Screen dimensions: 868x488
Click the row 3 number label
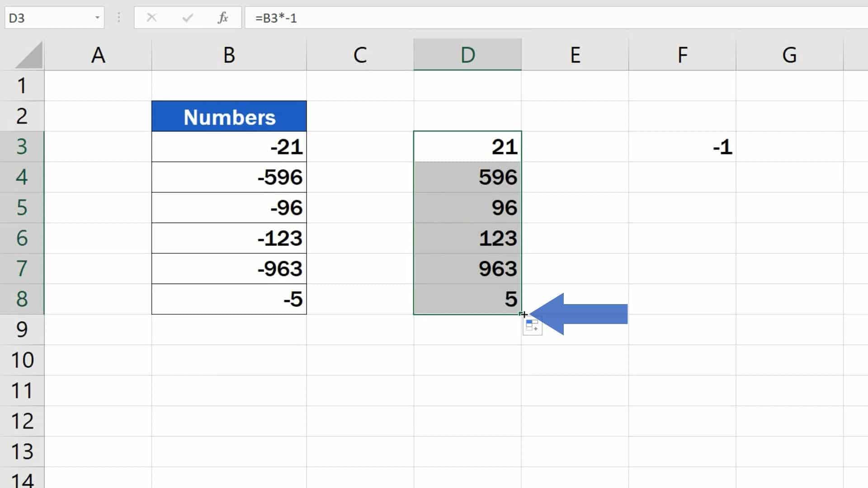pyautogui.click(x=22, y=146)
